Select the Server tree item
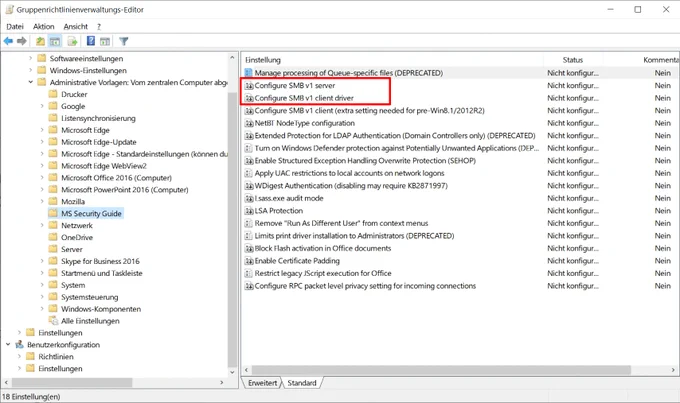Image resolution: width=680 pixels, height=403 pixels. click(x=72, y=249)
